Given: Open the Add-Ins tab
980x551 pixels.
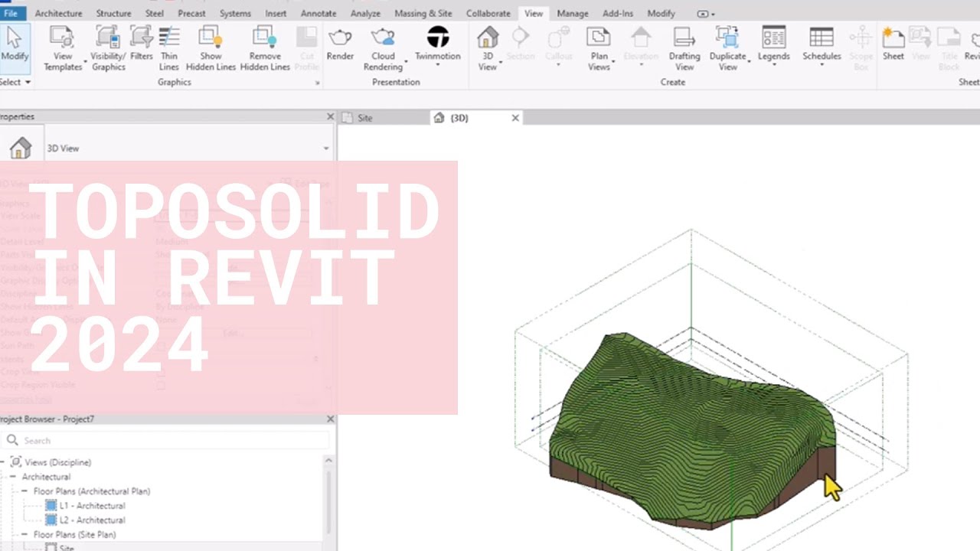Looking at the screenshot, I should [x=618, y=13].
